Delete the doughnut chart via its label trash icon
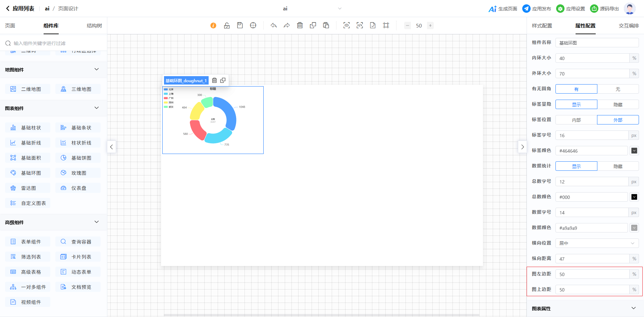 pyautogui.click(x=214, y=81)
